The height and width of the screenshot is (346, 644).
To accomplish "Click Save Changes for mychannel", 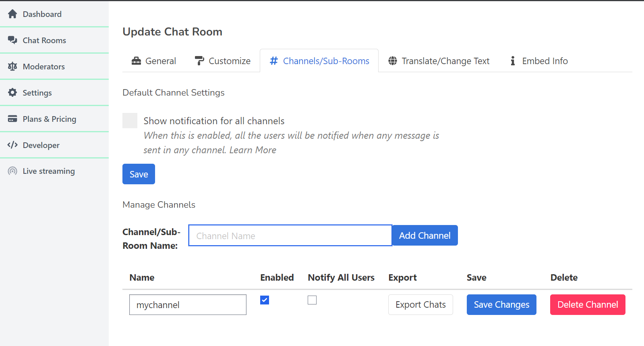I will pos(501,304).
